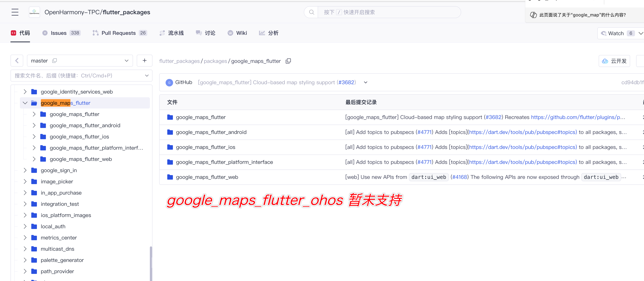Open issue link #3682 in commit message
This screenshot has height=281, width=644.
pos(347,82)
